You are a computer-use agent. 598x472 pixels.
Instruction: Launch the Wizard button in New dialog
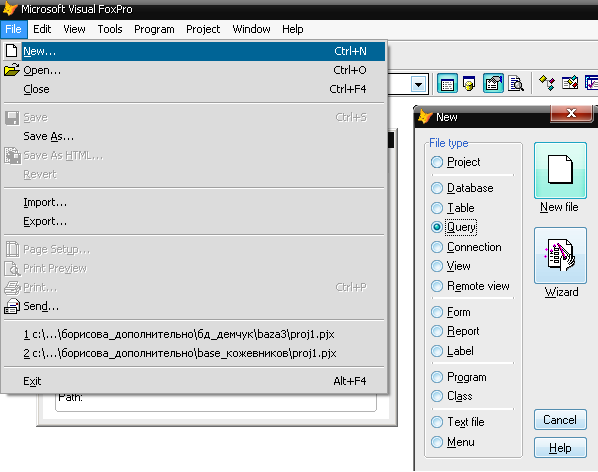(560, 255)
